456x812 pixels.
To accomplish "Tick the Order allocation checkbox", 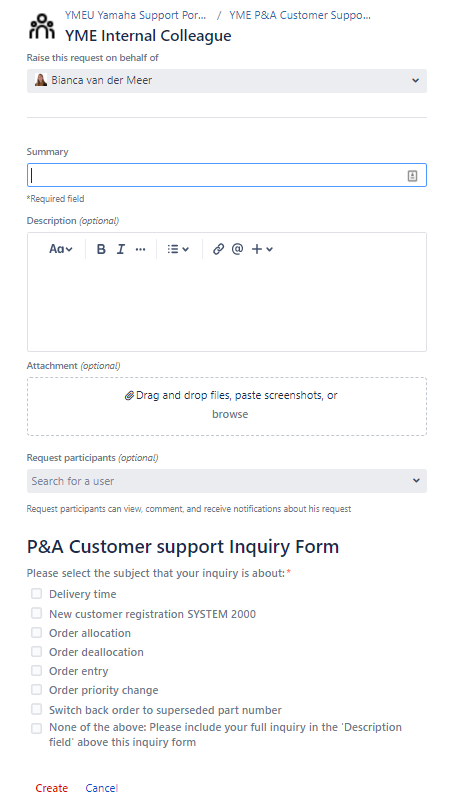I will 36,632.
